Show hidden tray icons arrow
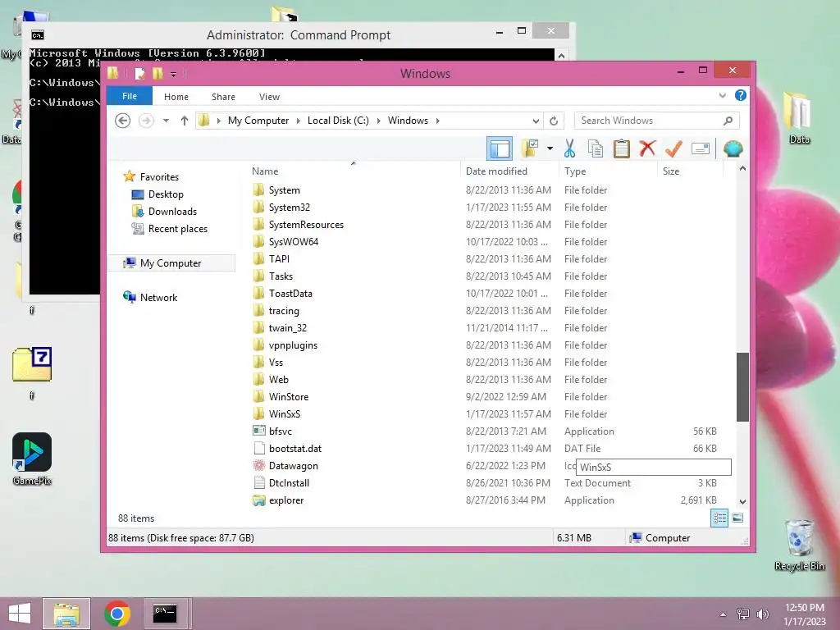The image size is (840, 630). [x=724, y=614]
